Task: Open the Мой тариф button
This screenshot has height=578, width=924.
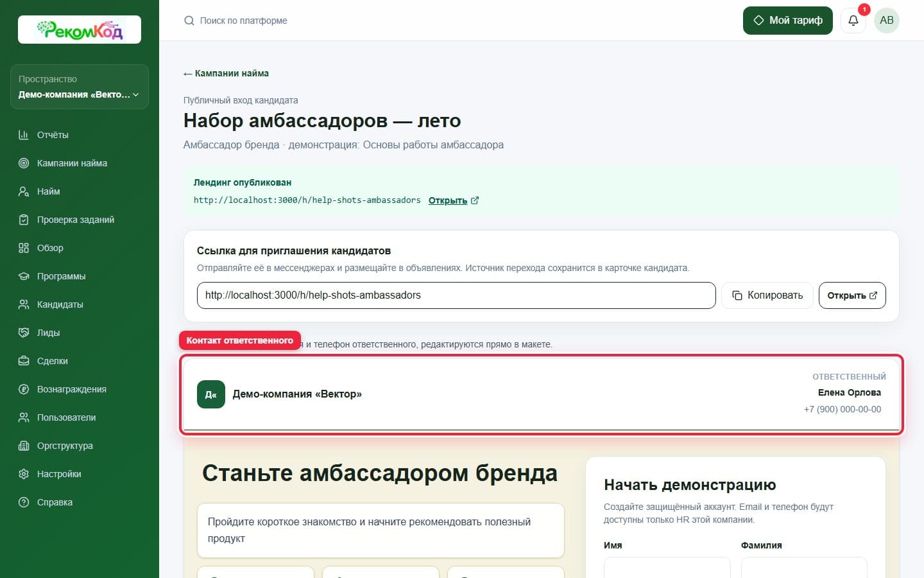Action: (788, 21)
